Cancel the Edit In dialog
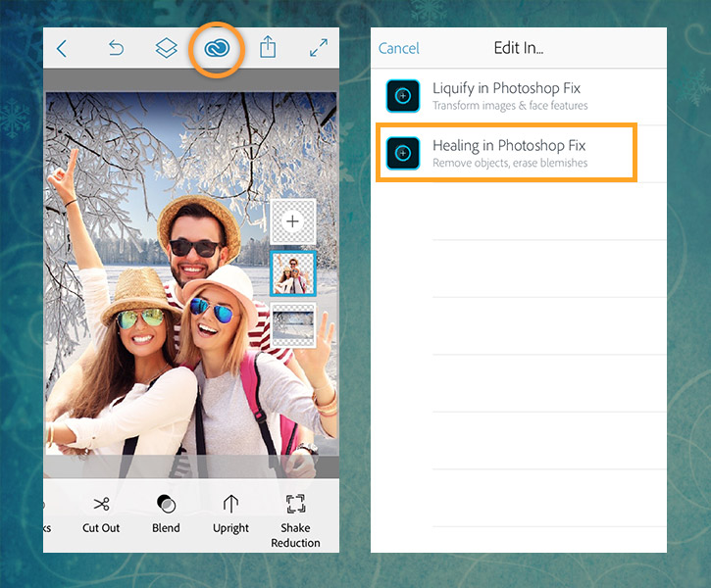 coord(398,48)
